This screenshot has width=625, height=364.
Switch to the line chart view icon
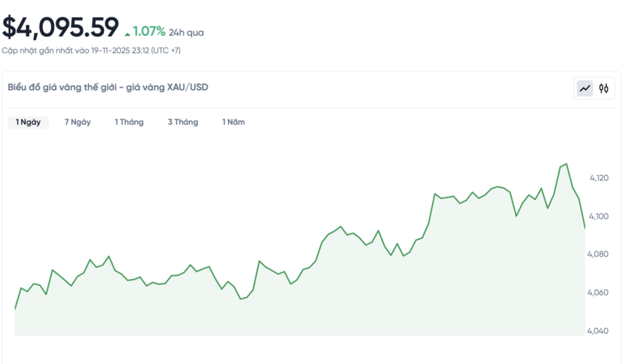click(x=584, y=88)
